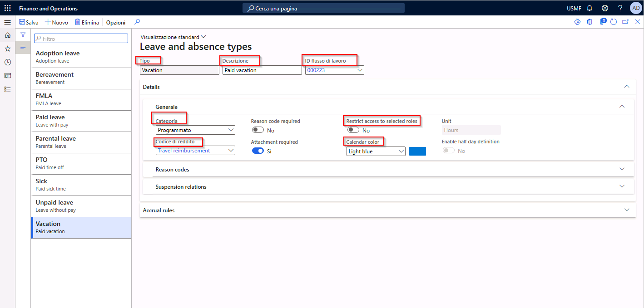Open Visualizzazione standard view selector
This screenshot has height=308, width=644.
pos(173,37)
